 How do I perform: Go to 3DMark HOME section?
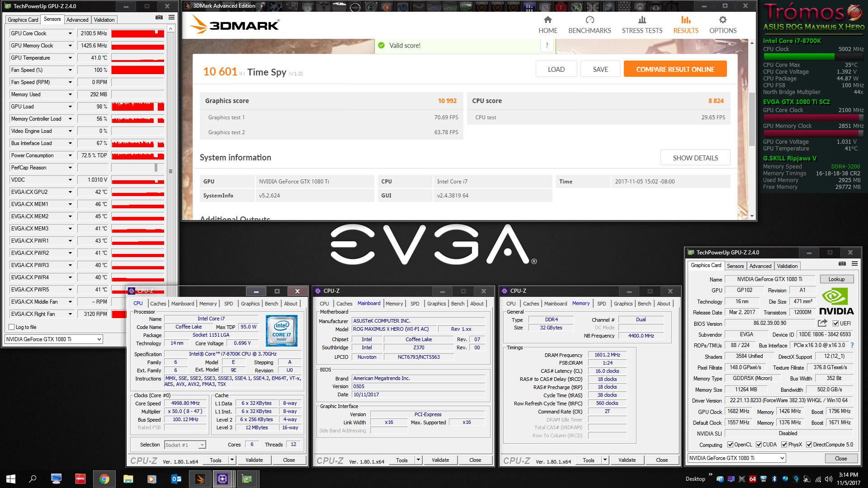point(548,25)
